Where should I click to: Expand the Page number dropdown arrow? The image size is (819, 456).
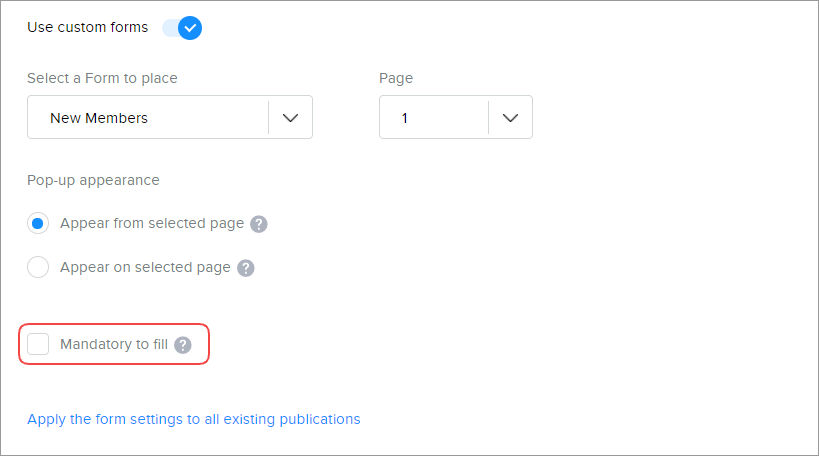pyautogui.click(x=510, y=118)
